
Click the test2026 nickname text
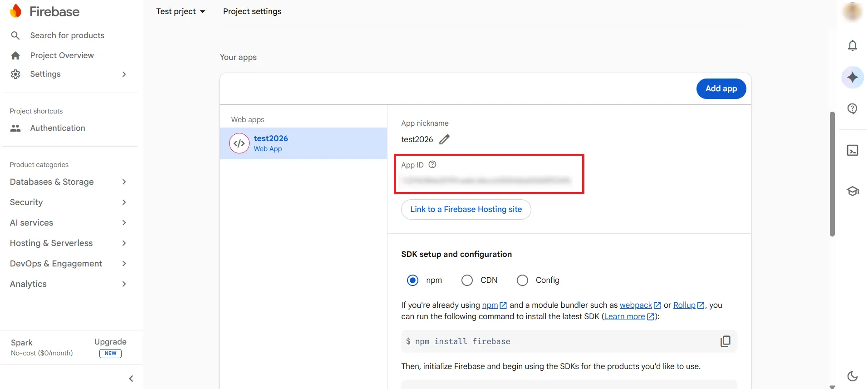(417, 139)
